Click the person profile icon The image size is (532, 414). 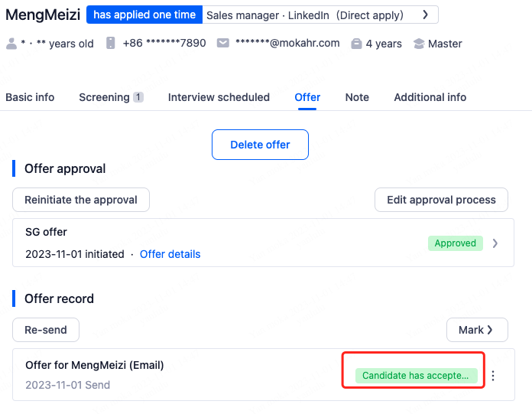click(x=11, y=44)
